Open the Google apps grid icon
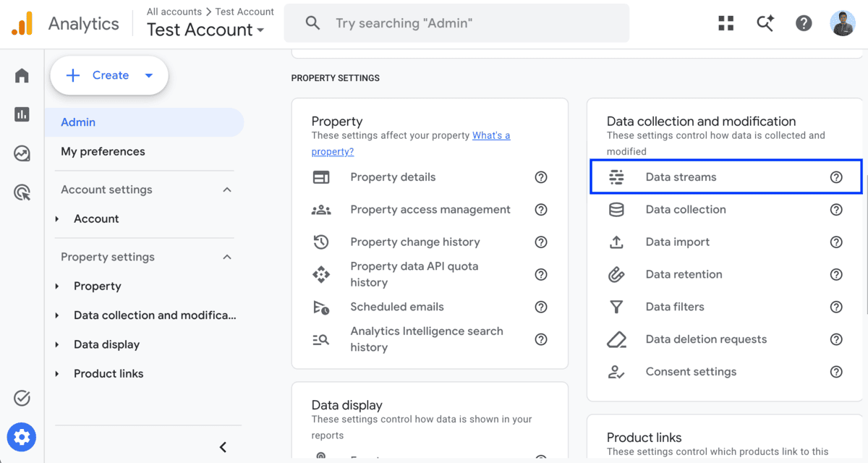868x463 pixels. pyautogui.click(x=726, y=23)
